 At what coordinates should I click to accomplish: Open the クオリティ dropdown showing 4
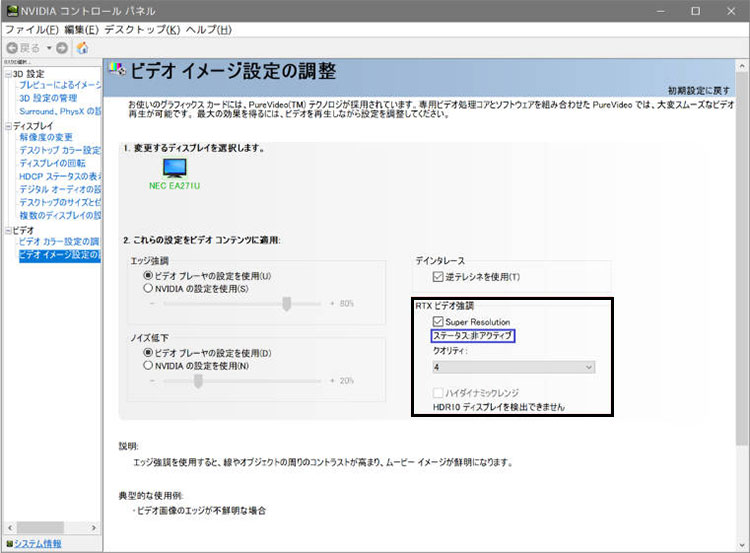(514, 367)
